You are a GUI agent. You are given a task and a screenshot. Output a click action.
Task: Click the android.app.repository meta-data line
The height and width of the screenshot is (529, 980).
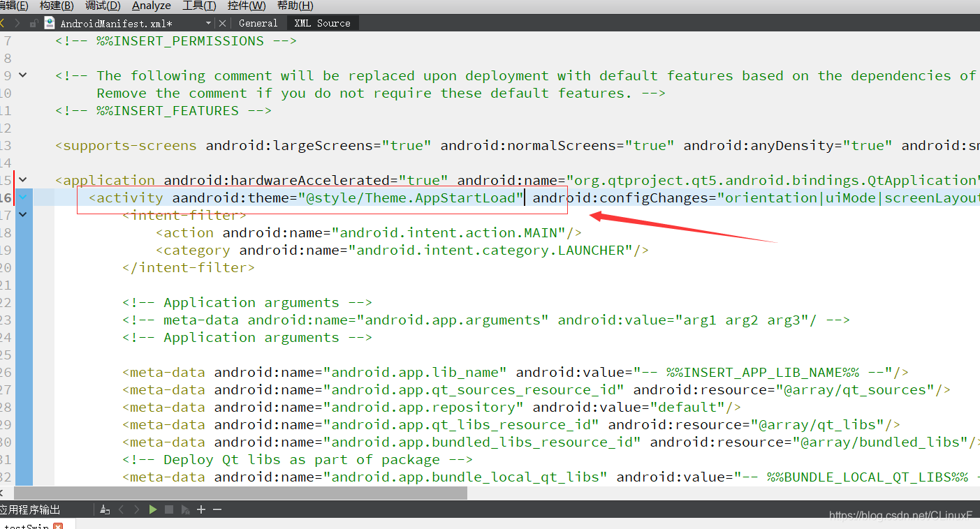[432, 407]
